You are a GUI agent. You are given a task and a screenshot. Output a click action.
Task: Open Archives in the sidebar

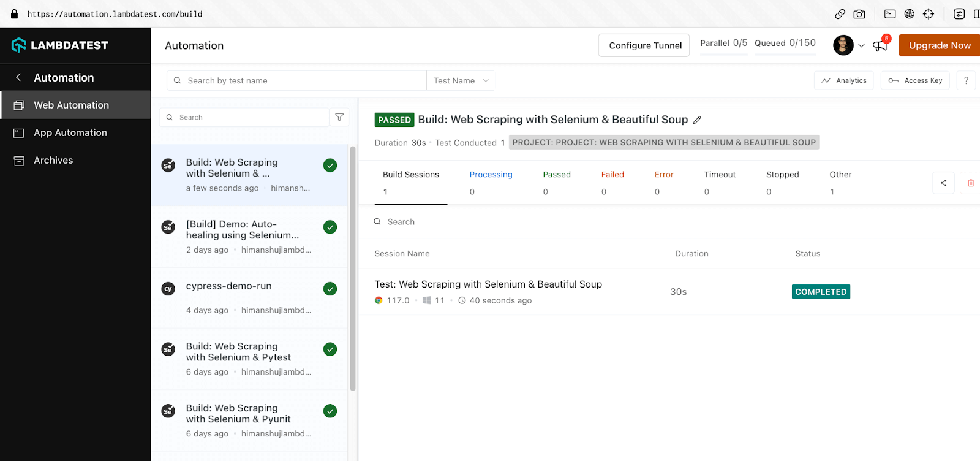75,160
